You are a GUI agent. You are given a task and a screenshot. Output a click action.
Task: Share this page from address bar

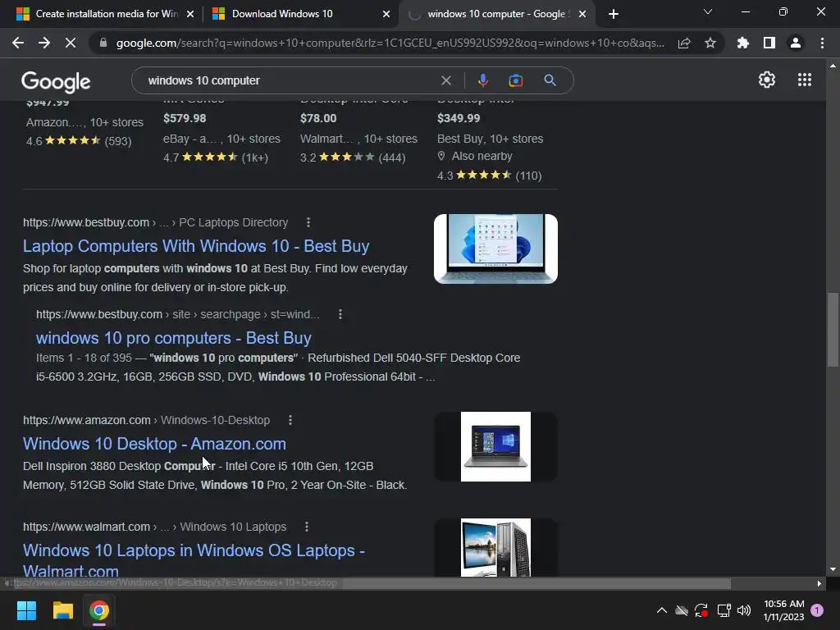point(684,43)
